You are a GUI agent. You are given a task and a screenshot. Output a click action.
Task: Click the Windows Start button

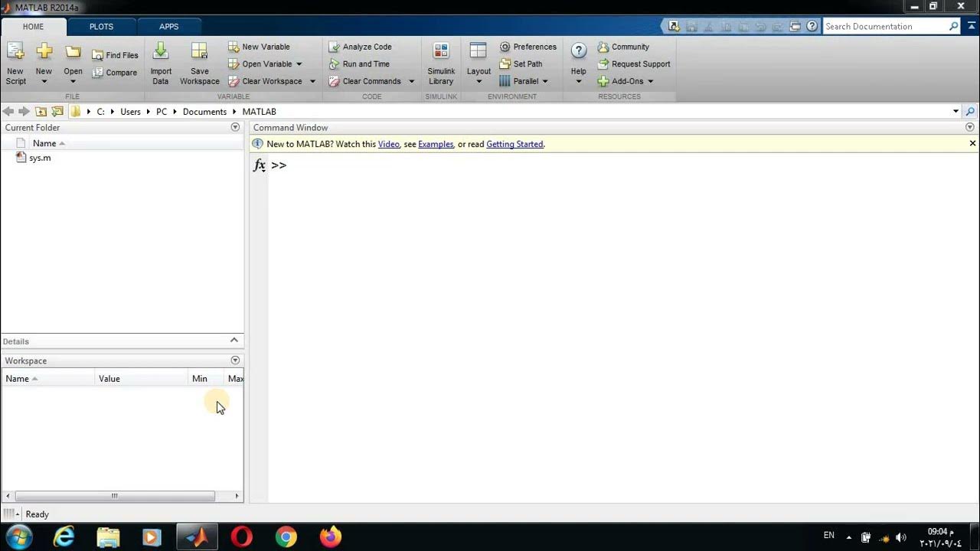pos(18,536)
